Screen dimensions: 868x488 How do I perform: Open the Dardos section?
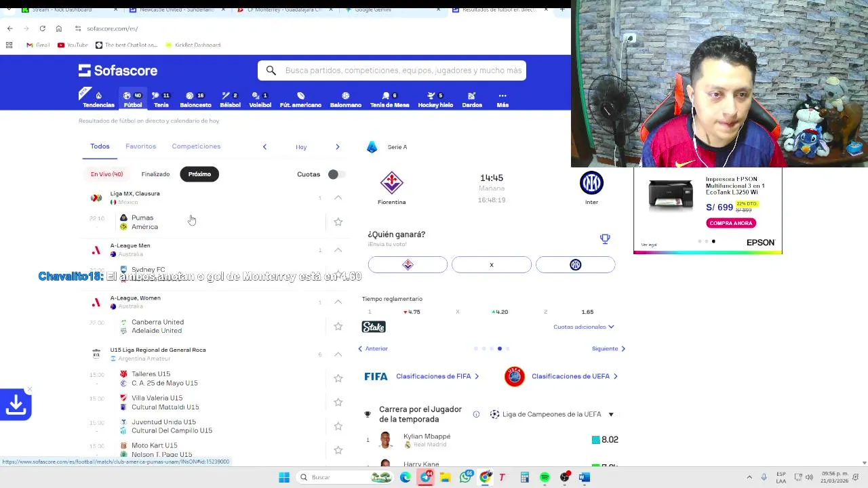tap(472, 100)
